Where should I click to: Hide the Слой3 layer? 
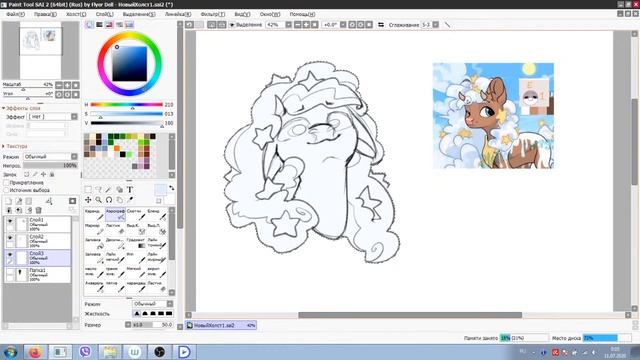tap(10, 254)
